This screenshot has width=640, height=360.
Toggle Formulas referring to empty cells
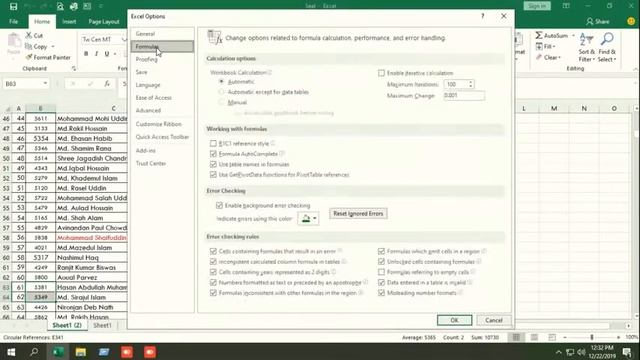(x=381, y=272)
